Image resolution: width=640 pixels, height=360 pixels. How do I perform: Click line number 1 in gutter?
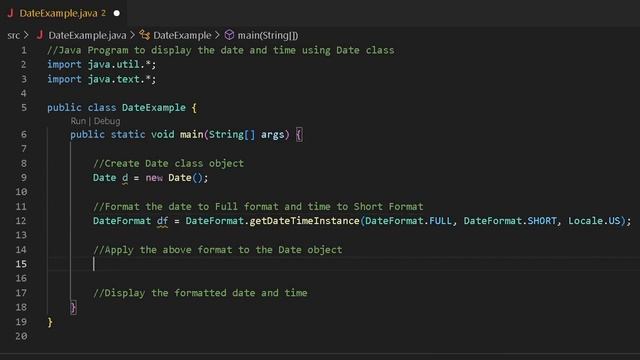[24, 50]
